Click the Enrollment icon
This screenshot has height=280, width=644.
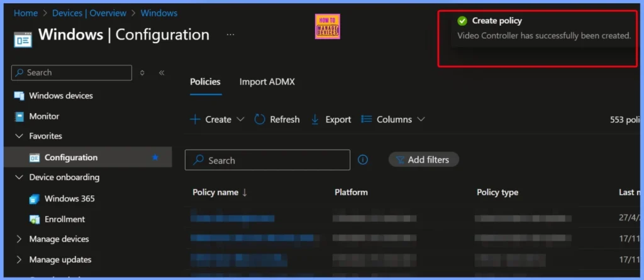pyautogui.click(x=35, y=220)
